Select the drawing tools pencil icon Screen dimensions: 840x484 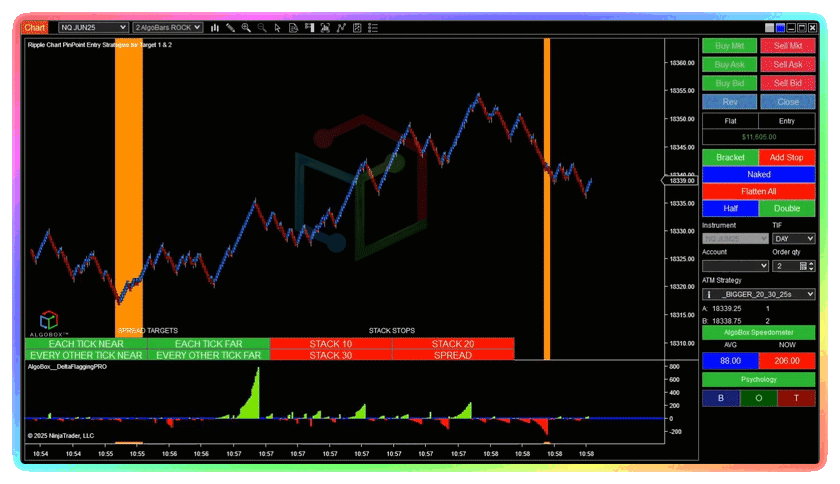tap(229, 28)
